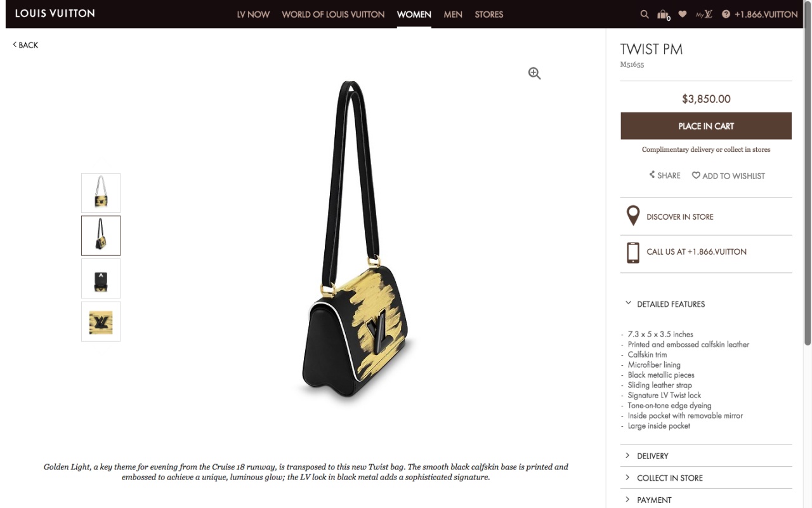Select the gold pattern close-up thumbnail
The image size is (812, 508).
click(x=101, y=321)
